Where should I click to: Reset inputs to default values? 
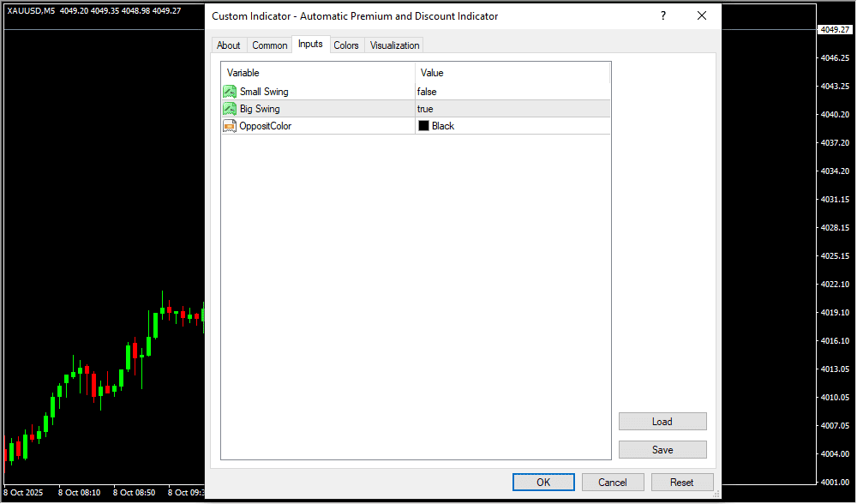682,483
